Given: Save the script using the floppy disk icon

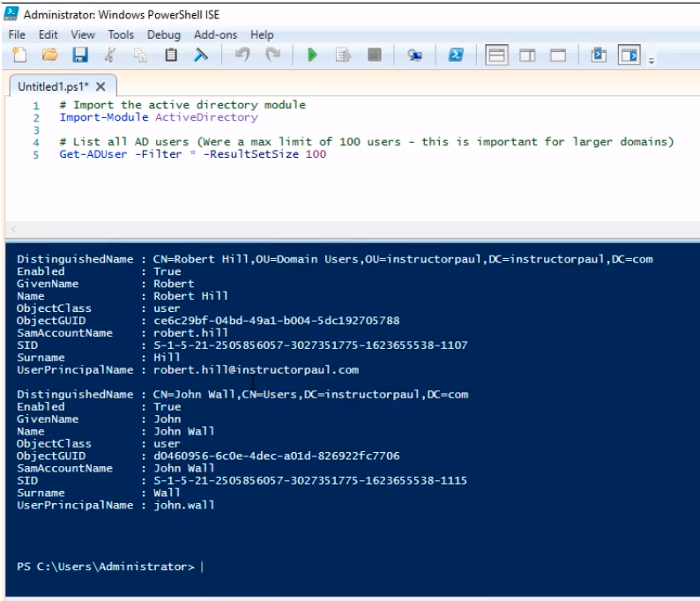Looking at the screenshot, I should click(x=79, y=56).
